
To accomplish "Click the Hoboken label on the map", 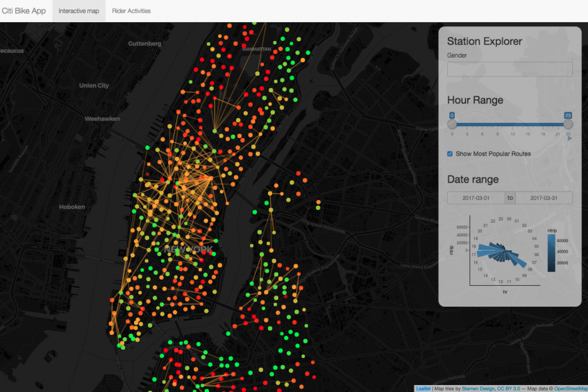I will (x=72, y=207).
